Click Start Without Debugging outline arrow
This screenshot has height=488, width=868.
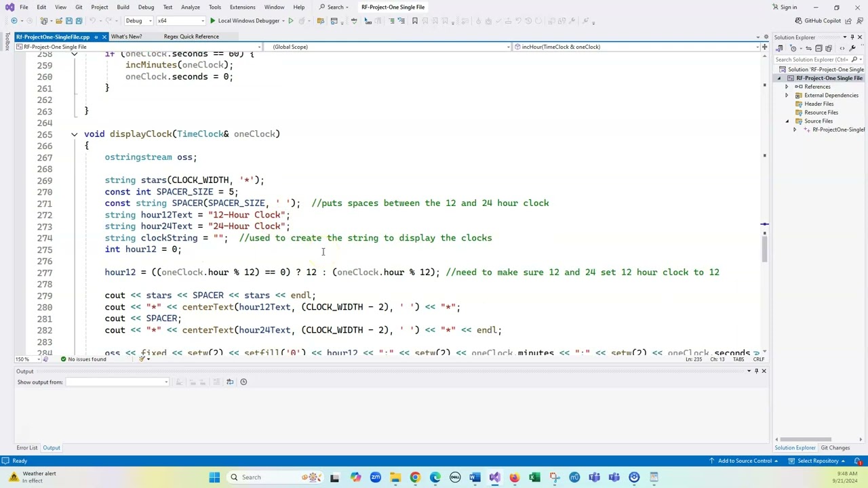[291, 20]
